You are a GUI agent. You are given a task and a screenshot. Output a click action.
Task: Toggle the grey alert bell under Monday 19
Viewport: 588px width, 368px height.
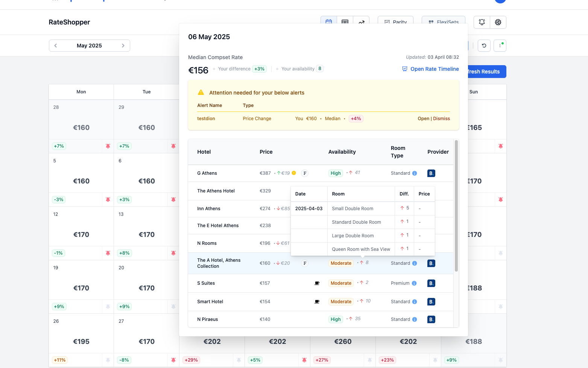[x=108, y=307]
